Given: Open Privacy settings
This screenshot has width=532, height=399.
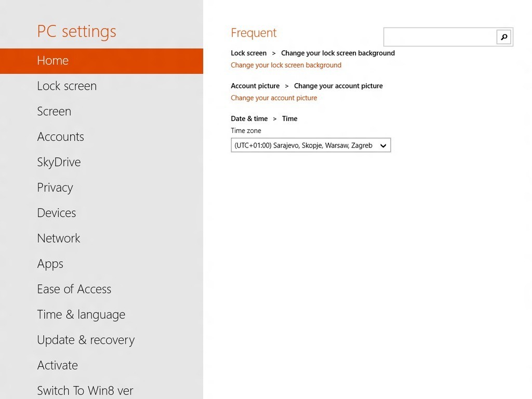Looking at the screenshot, I should 55,188.
